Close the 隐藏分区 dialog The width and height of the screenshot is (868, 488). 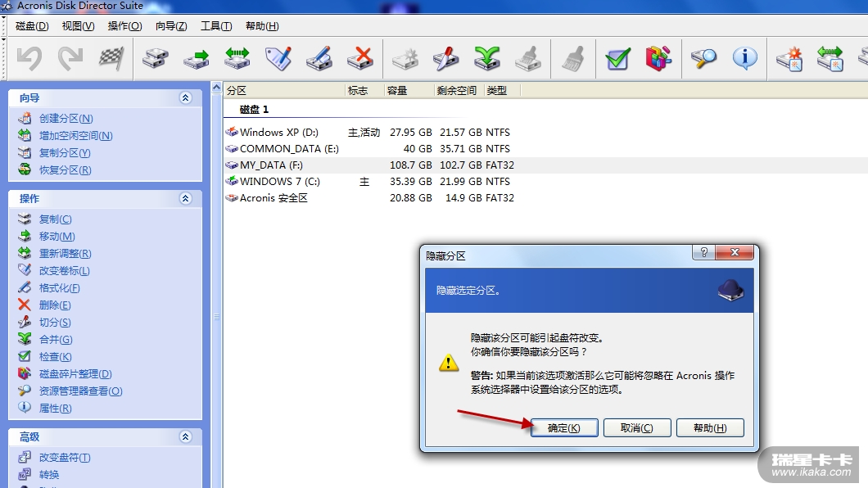coord(735,252)
